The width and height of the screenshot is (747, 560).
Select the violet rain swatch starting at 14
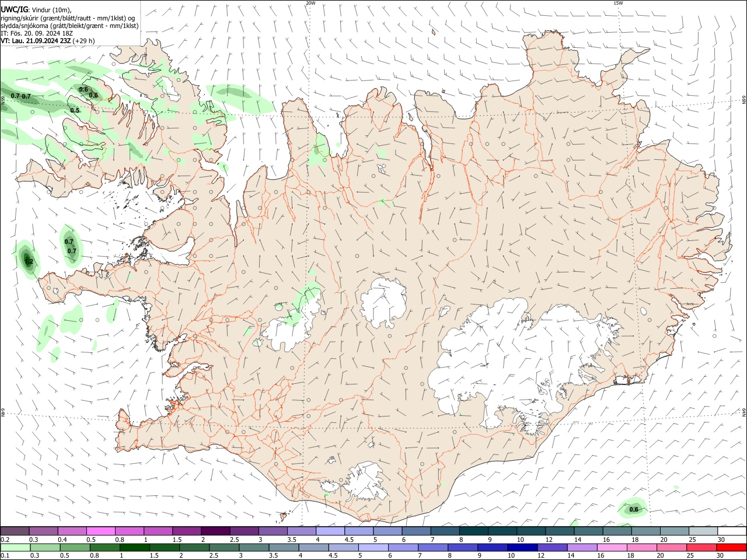581,547
